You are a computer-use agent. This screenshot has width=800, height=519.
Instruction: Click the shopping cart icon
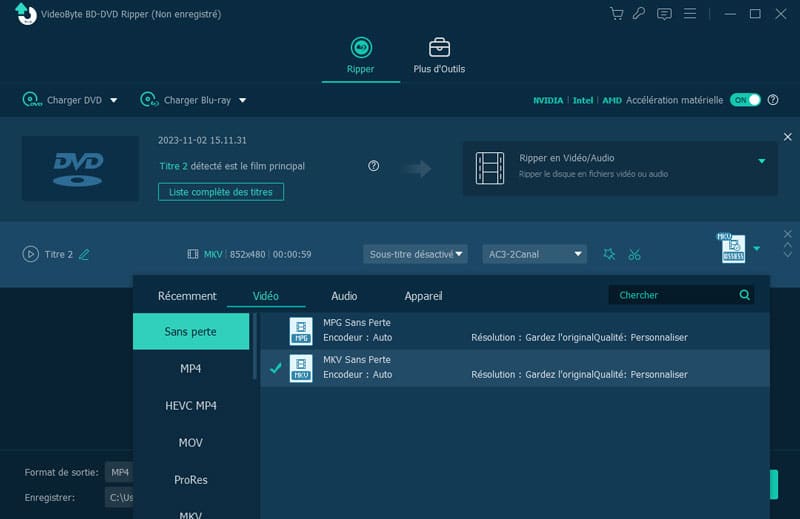click(x=616, y=14)
